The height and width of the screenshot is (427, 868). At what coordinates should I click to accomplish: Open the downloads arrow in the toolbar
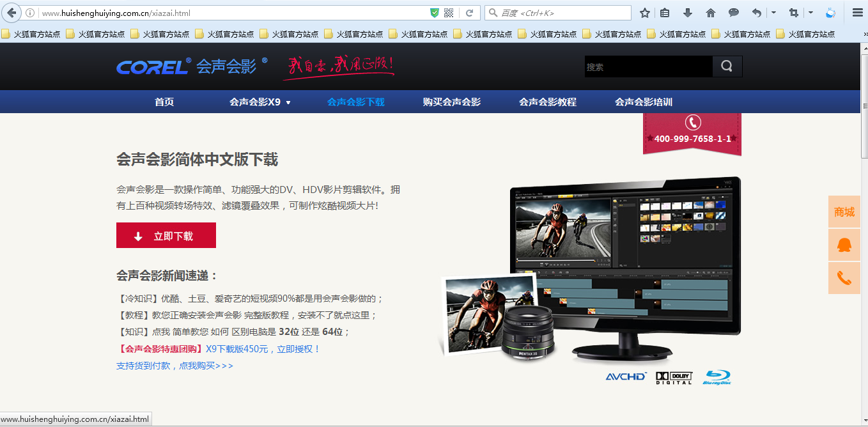pos(688,13)
